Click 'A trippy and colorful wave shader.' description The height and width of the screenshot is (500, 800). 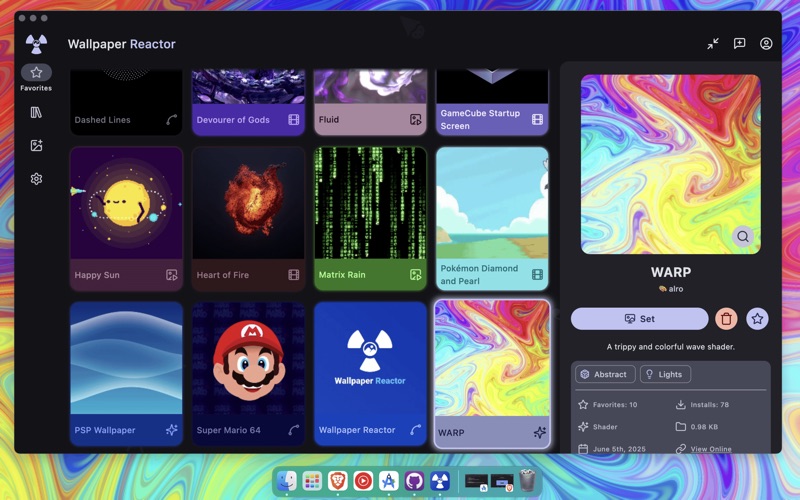(x=670, y=346)
